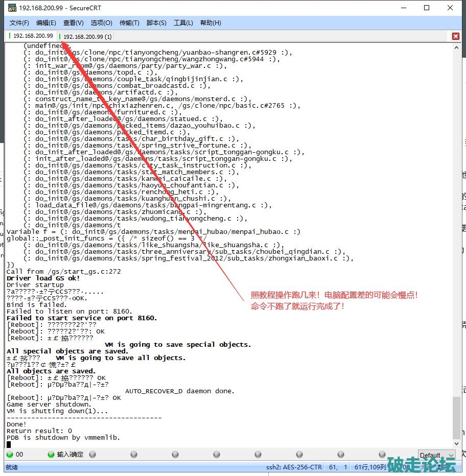Open the 选项(O) menu

coord(101,22)
